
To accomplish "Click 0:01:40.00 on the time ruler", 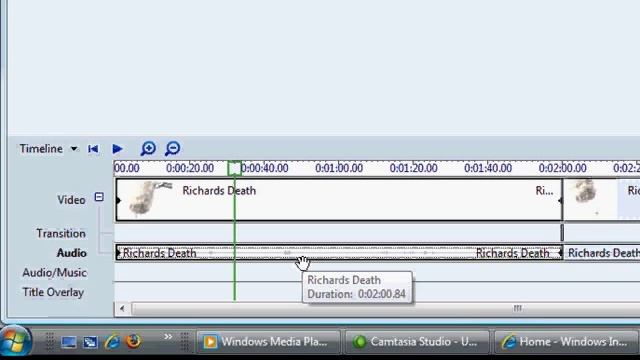I will (488, 168).
